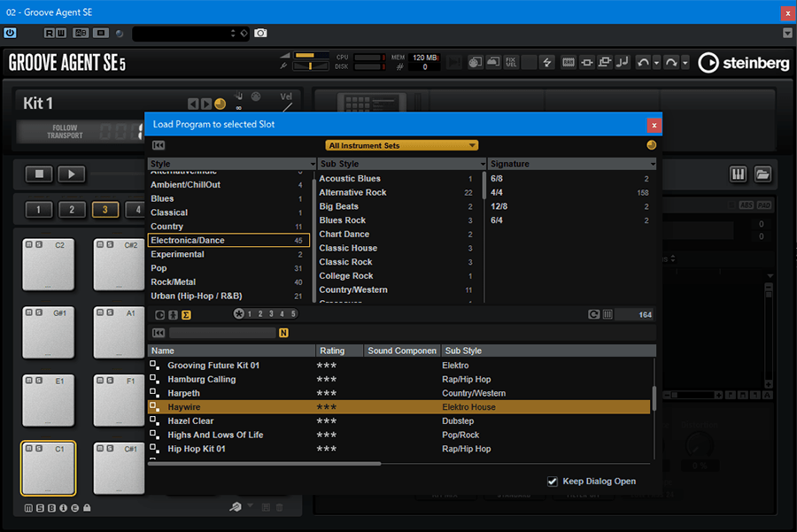Toggle the Sigma content filter icon
Screen dimensions: 797x532
point(187,315)
